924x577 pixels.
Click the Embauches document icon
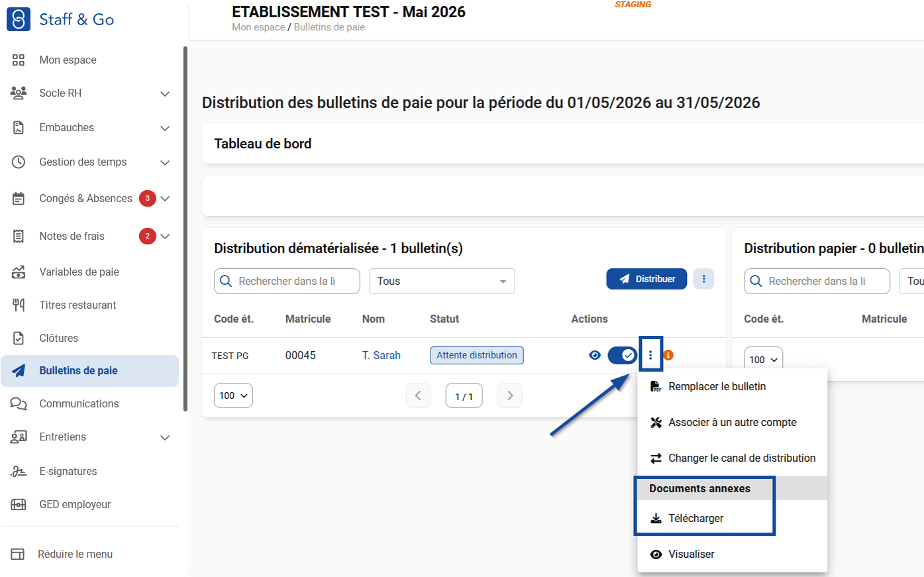coord(19,127)
